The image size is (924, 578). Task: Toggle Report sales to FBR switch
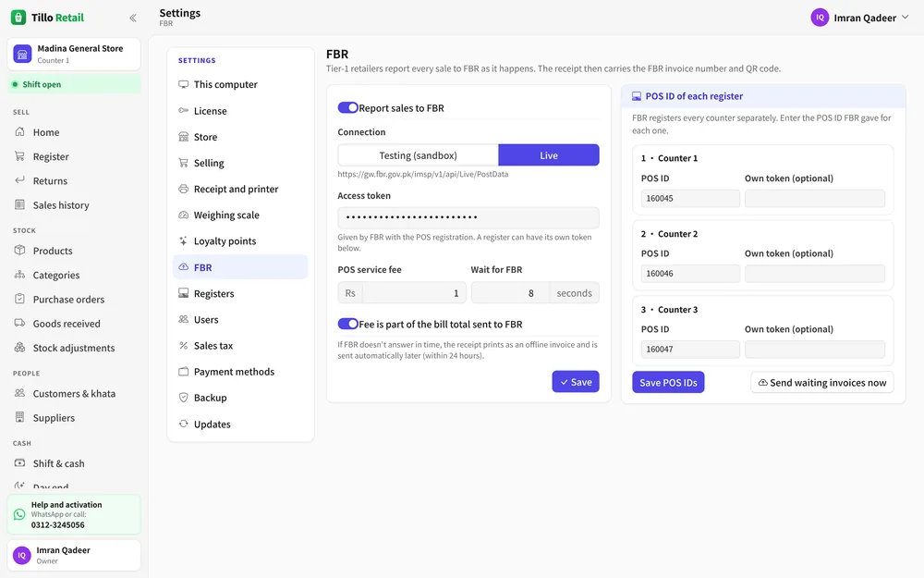pos(347,107)
